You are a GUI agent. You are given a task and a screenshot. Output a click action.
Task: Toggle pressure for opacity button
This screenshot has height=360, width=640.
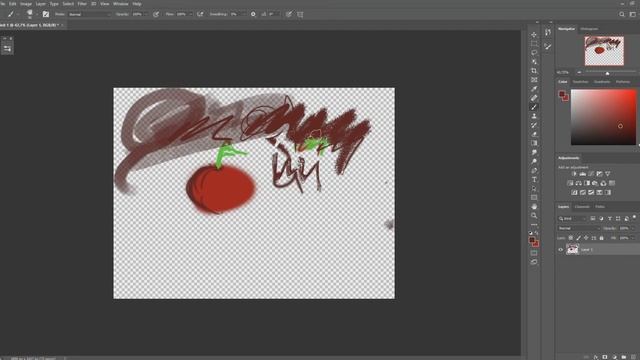(156, 14)
